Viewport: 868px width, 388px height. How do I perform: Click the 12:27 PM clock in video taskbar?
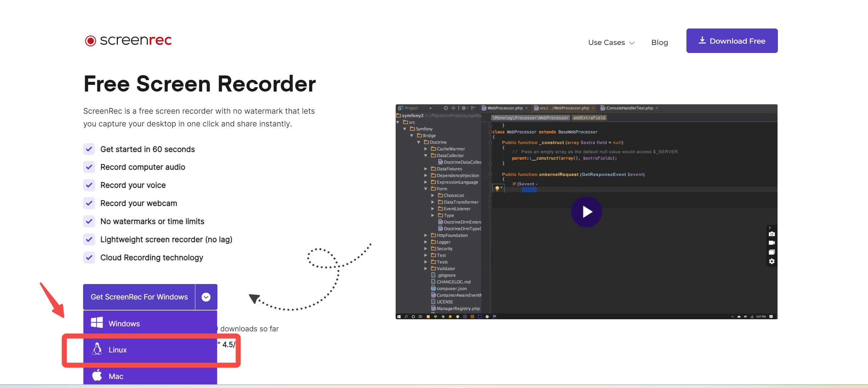[x=760, y=317]
